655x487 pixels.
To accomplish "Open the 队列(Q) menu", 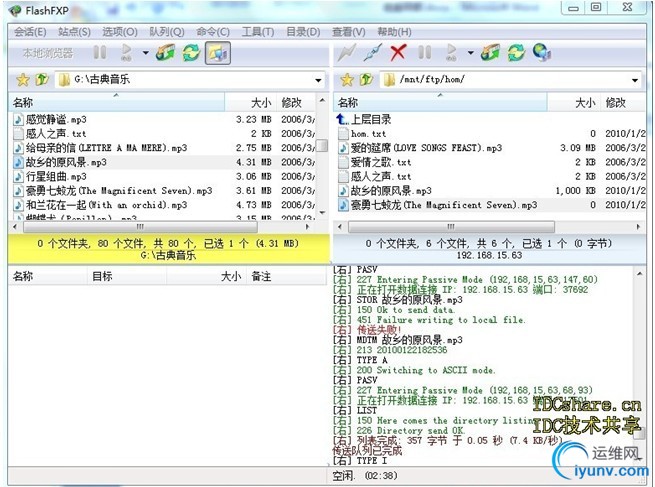I will (167, 32).
